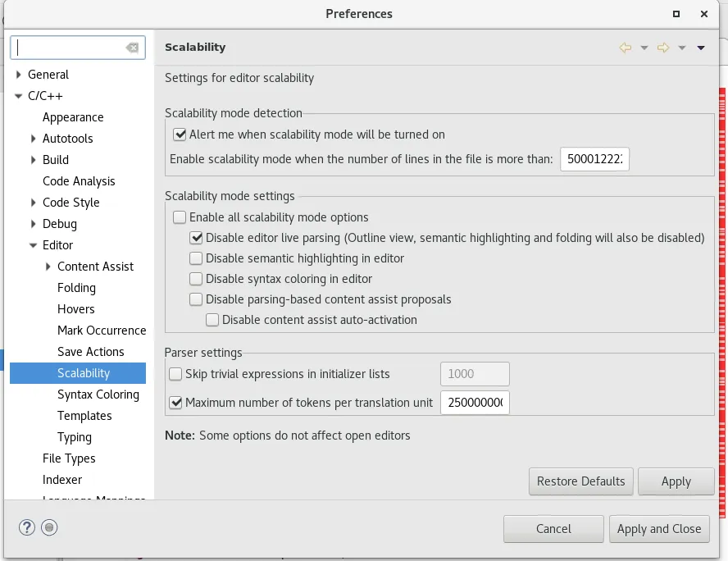
Task: Check Disable syntax coloring in editor
Action: [x=196, y=279]
